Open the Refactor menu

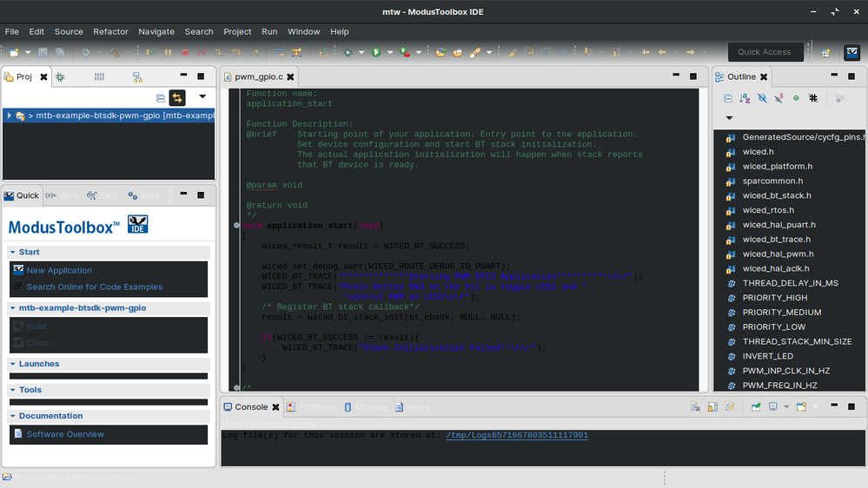110,31
